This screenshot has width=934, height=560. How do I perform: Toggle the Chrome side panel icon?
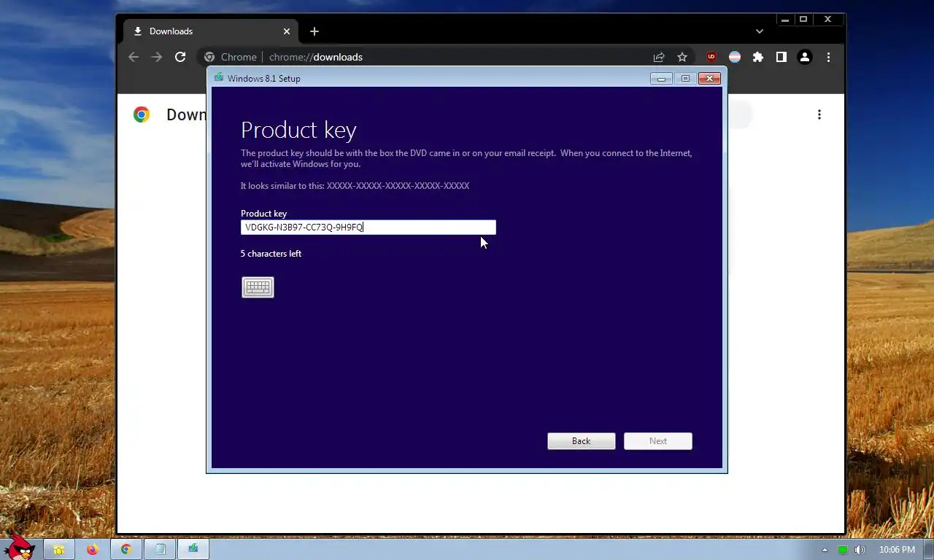tap(781, 57)
